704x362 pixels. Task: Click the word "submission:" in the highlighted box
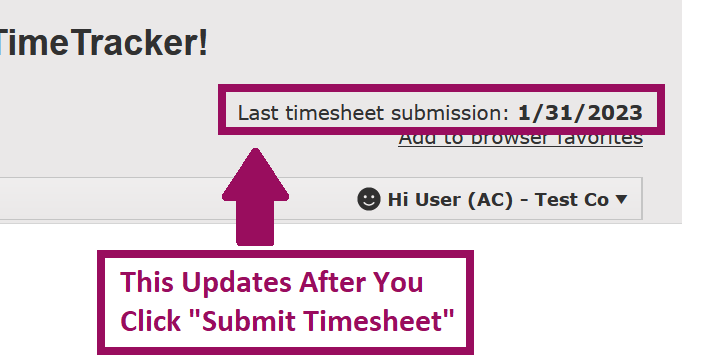pyautogui.click(x=450, y=113)
